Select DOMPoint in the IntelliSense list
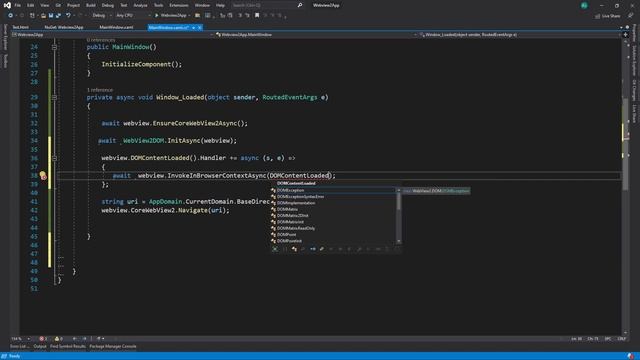Image resolution: width=640 pixels, height=360 pixels. (333, 235)
